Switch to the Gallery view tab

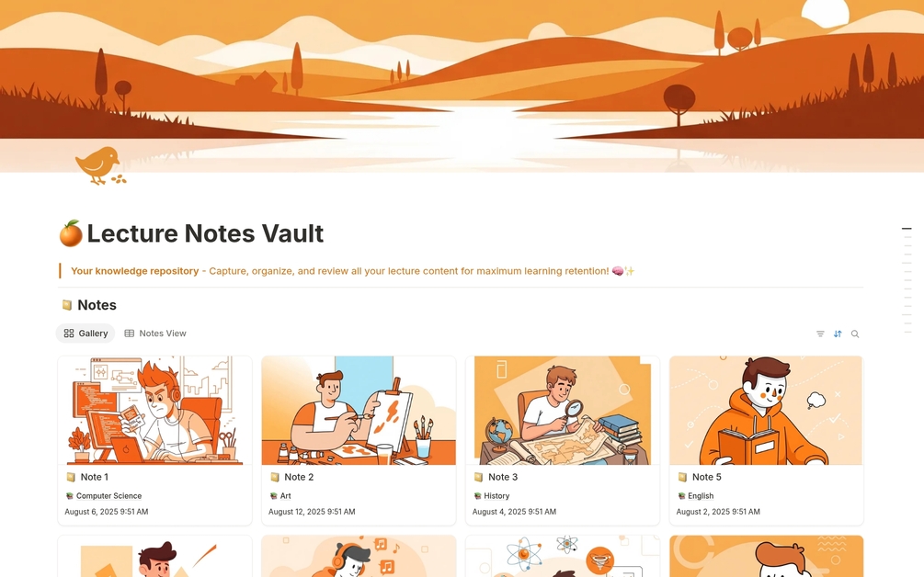tap(86, 334)
